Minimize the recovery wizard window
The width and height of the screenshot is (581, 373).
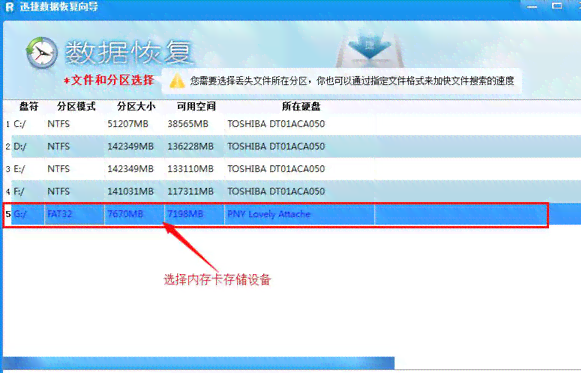tap(532, 6)
